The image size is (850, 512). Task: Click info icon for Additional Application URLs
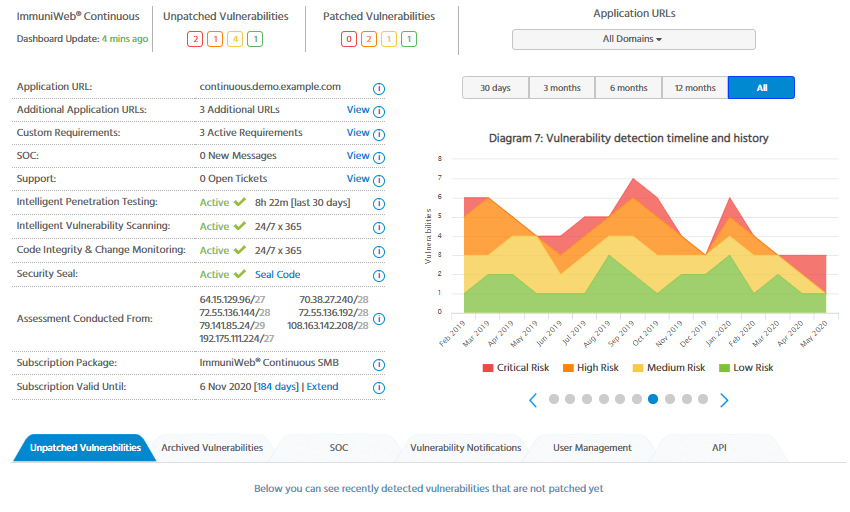[x=379, y=112]
